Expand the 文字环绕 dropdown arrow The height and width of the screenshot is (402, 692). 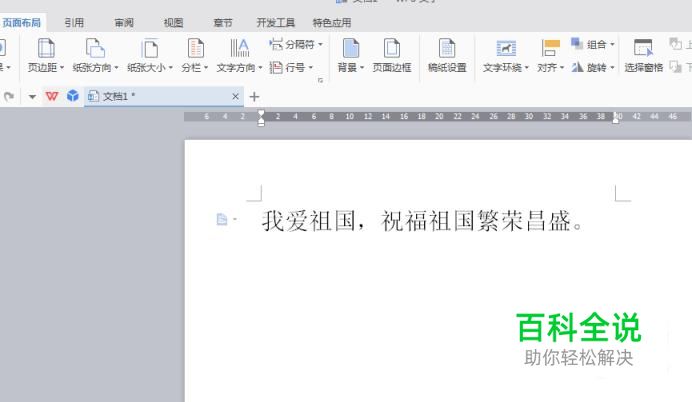pos(527,68)
